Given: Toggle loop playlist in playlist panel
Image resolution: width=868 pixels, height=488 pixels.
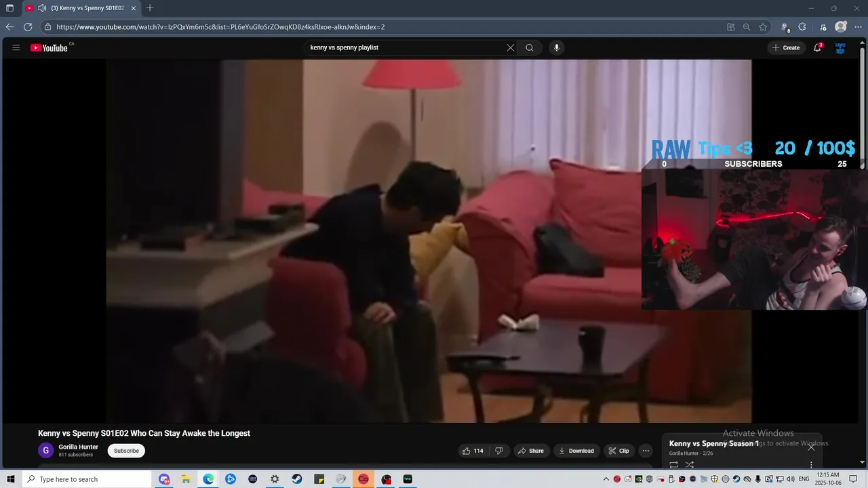Looking at the screenshot, I should [674, 465].
